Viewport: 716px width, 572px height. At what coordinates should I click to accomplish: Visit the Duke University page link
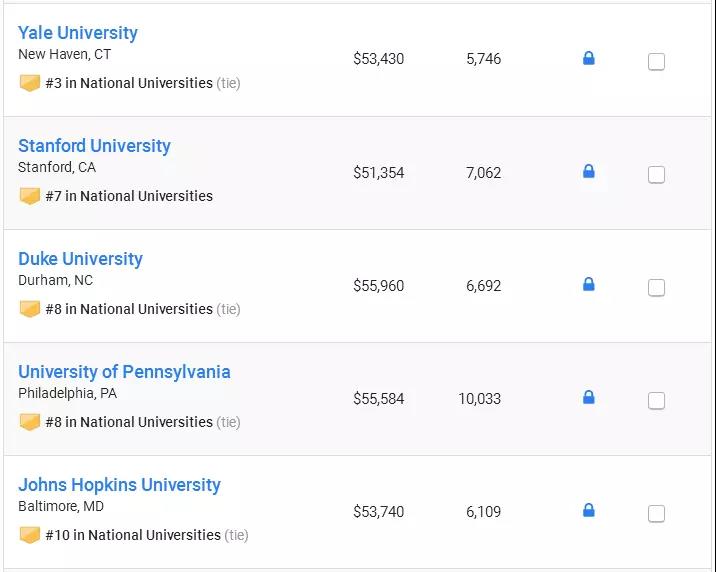[x=80, y=259]
